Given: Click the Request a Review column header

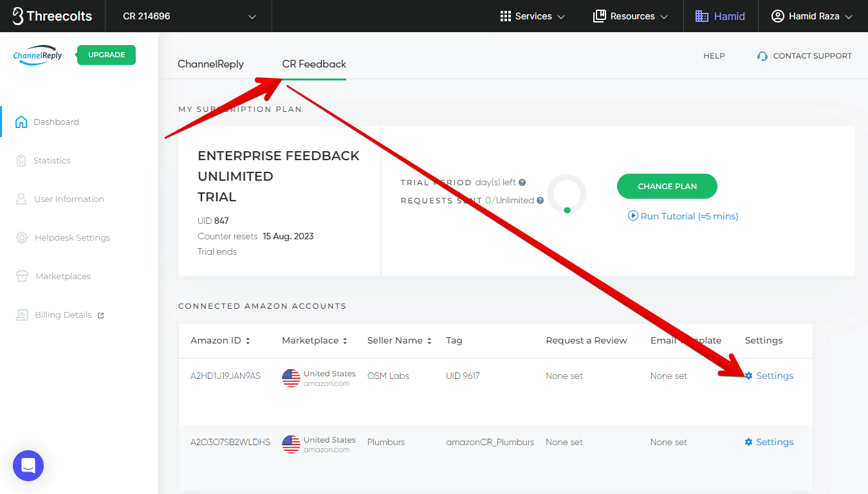Looking at the screenshot, I should [586, 340].
